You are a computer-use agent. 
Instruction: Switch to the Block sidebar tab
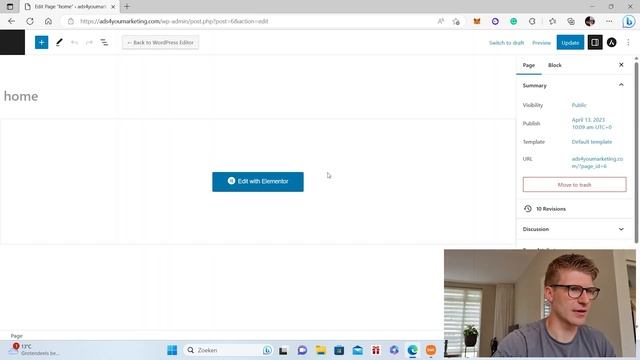point(555,65)
